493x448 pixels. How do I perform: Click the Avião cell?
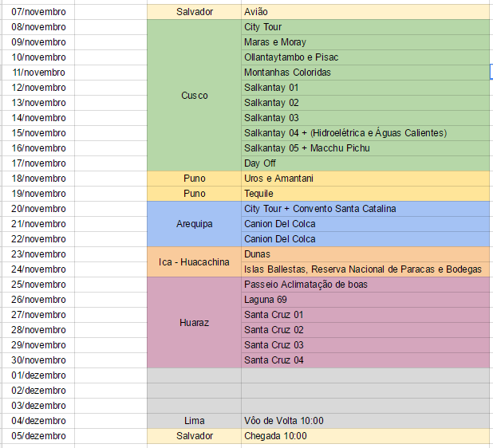tap(365, 12)
